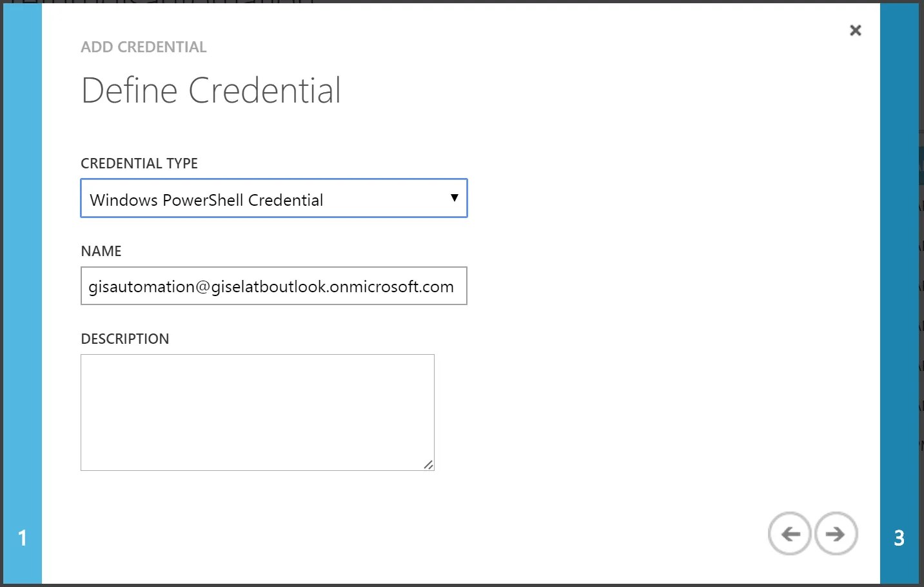Grab the Description box resize handle
The height and width of the screenshot is (587, 924).
(x=429, y=464)
